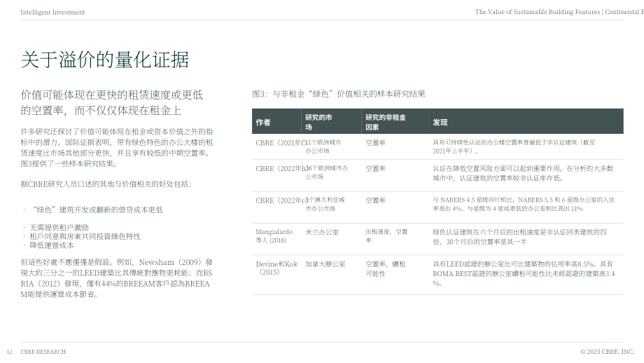Select the author cell CBRE（2021年）
The height and width of the screenshot is (363, 644).
(281, 143)
